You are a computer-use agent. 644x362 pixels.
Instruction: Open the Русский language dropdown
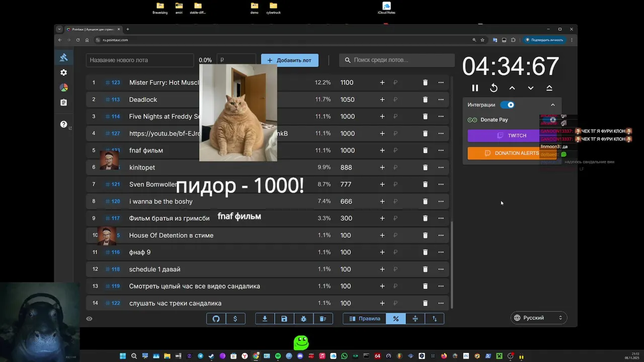click(x=538, y=318)
